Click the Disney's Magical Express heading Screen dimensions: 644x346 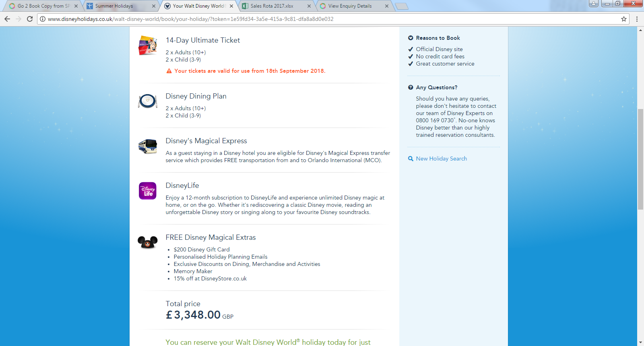[x=206, y=141]
